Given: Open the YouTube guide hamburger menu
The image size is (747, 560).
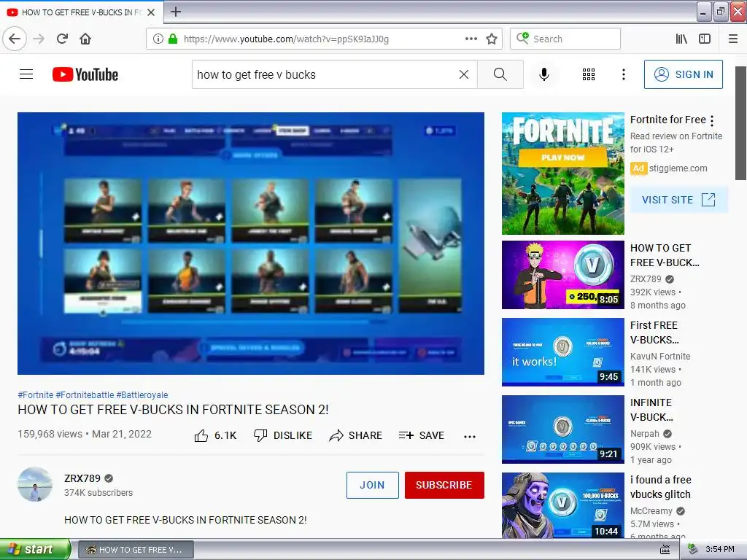Looking at the screenshot, I should click(26, 74).
